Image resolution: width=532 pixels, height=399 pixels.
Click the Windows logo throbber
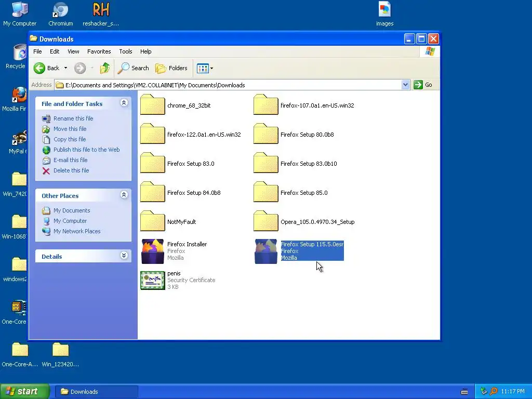pos(430,51)
